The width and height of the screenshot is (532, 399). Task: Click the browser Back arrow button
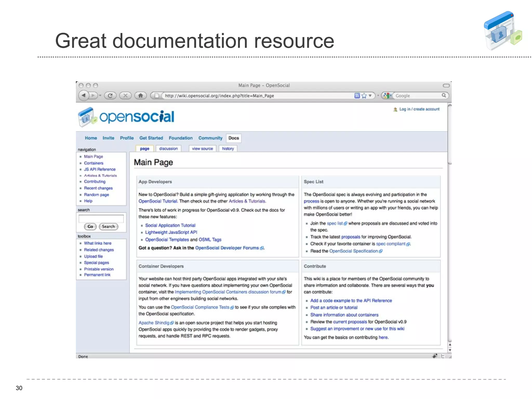click(84, 96)
